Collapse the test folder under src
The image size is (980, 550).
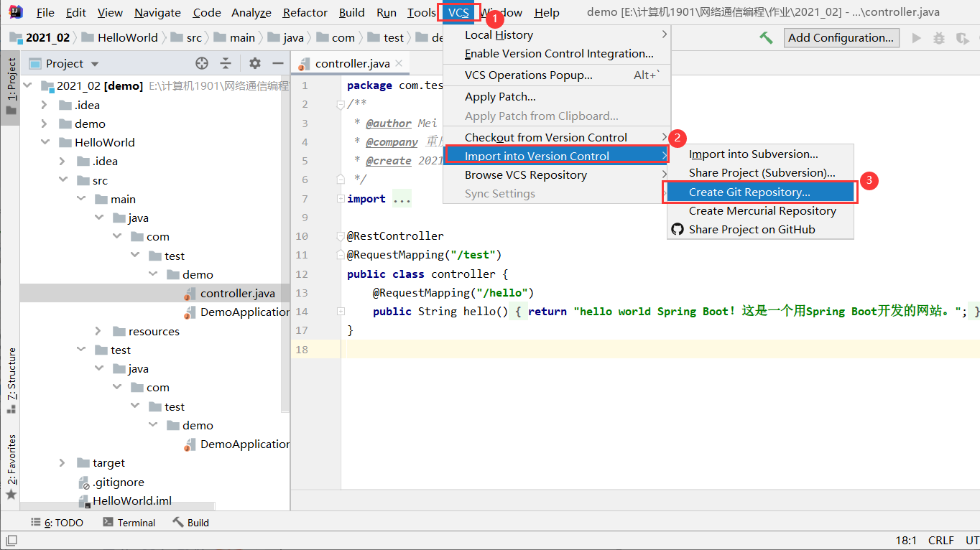tap(81, 350)
